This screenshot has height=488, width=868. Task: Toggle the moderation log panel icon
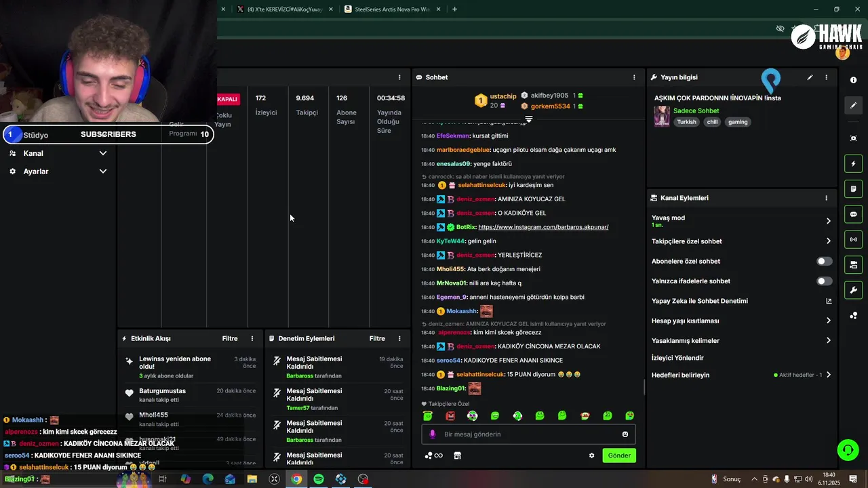pyautogui.click(x=853, y=188)
